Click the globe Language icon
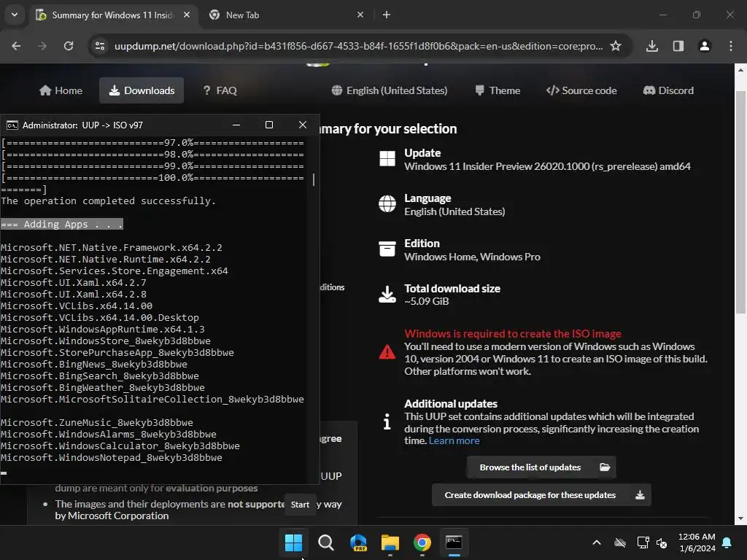Screen dimensions: 747x560 (x=387, y=204)
